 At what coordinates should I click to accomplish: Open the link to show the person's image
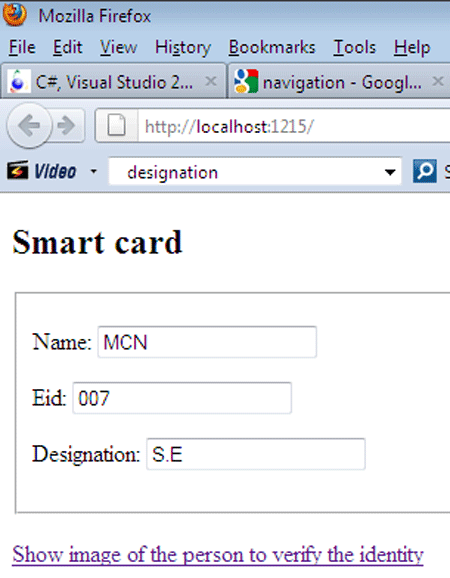click(218, 554)
